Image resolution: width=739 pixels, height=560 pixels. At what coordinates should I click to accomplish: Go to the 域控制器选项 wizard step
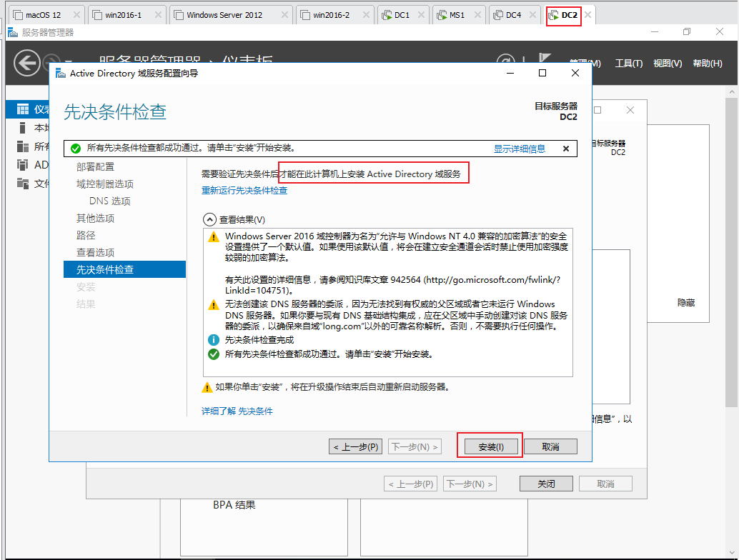(x=104, y=184)
